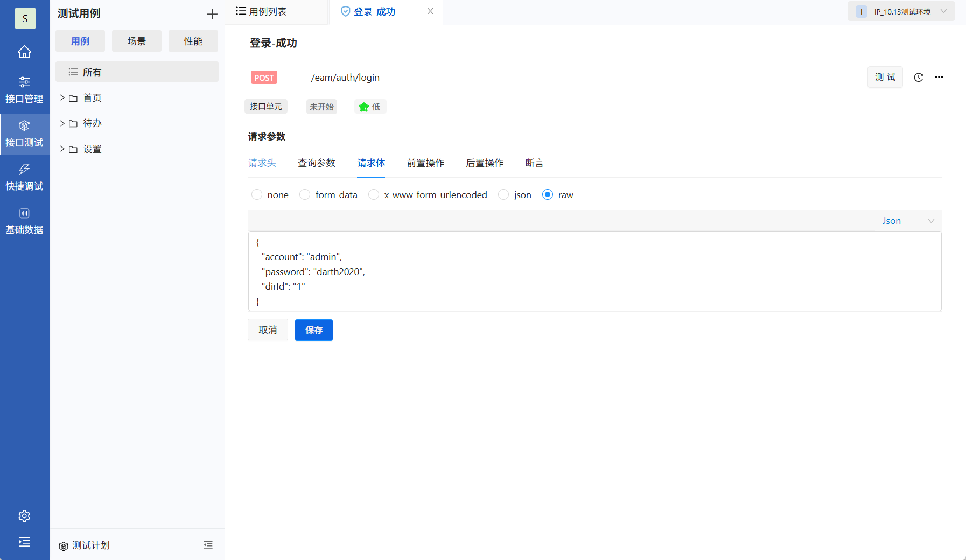
Task: Select the raw request body format
Action: [x=548, y=194]
